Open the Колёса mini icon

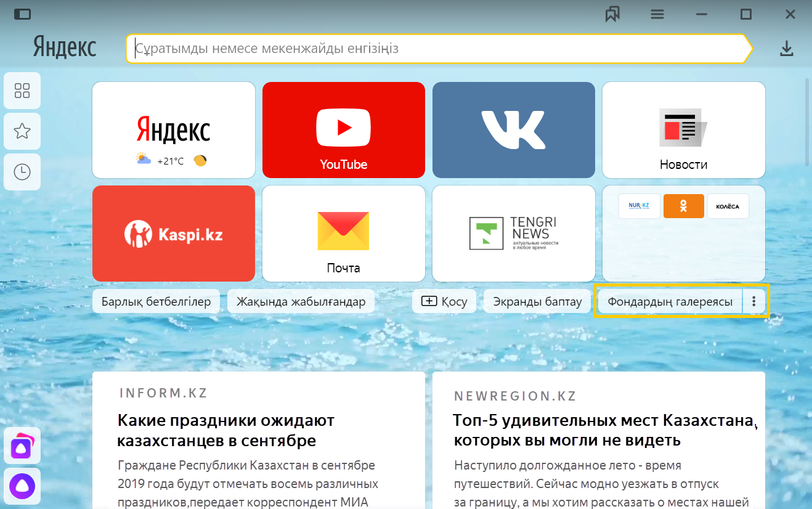728,206
